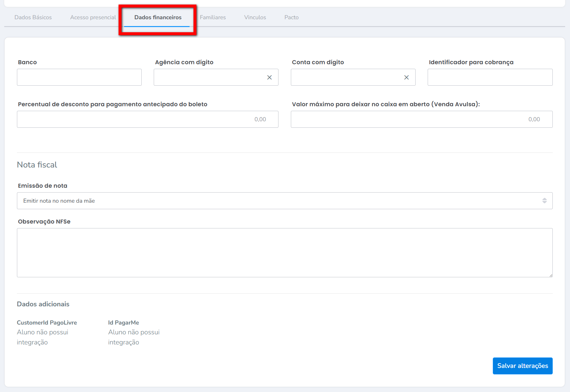
Task: Grab the Observação NFSe textarea resize handle
Action: (550, 275)
